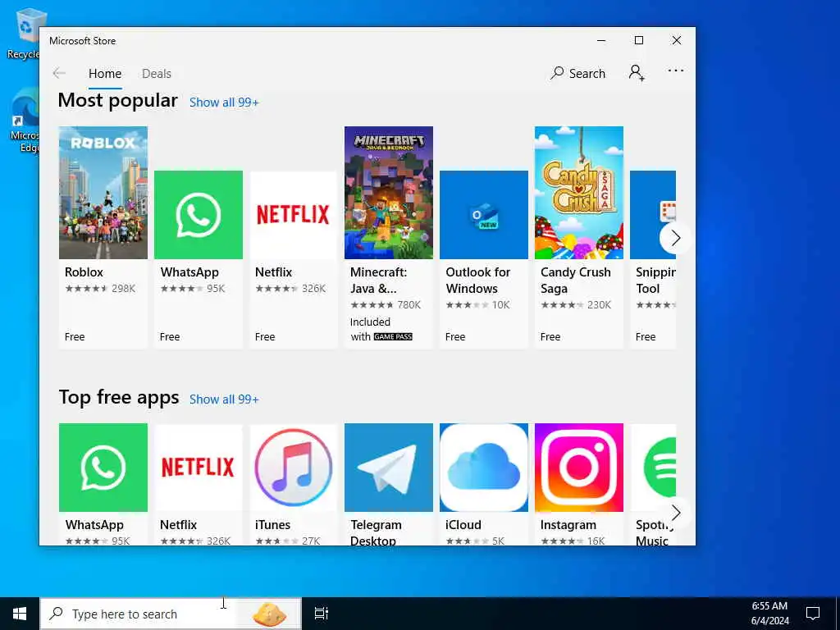This screenshot has width=840, height=630.
Task: Click the back arrow in Microsoft Store
Action: [59, 73]
